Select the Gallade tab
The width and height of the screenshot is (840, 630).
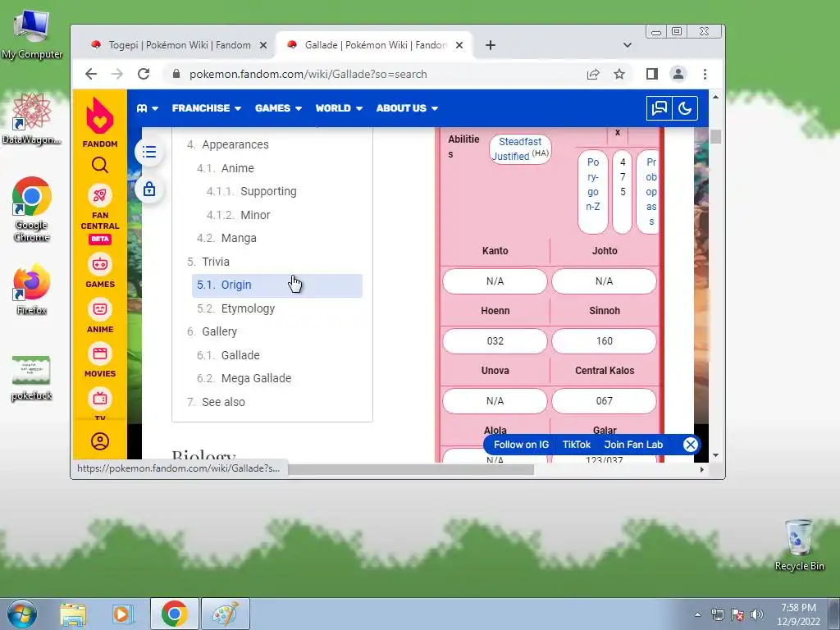pyautogui.click(x=376, y=45)
